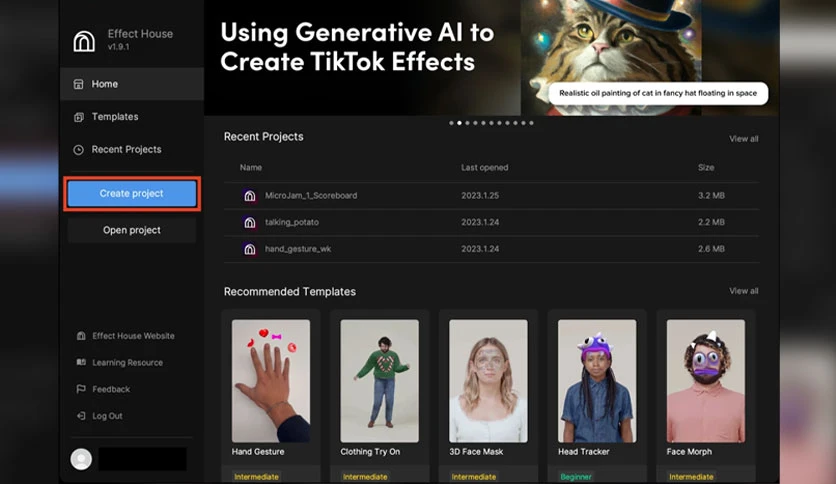The image size is (836, 484).
Task: Click talking_potato project icon
Action: pos(250,222)
